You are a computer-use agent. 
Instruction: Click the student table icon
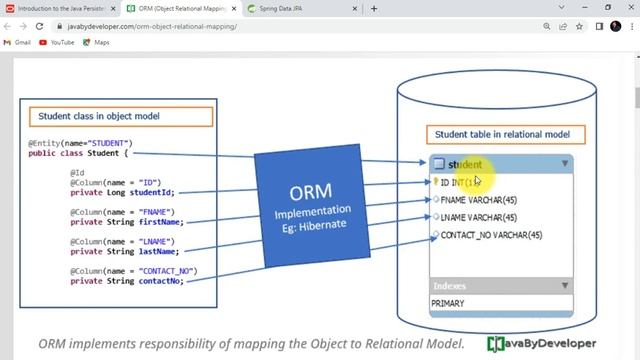[x=439, y=164]
